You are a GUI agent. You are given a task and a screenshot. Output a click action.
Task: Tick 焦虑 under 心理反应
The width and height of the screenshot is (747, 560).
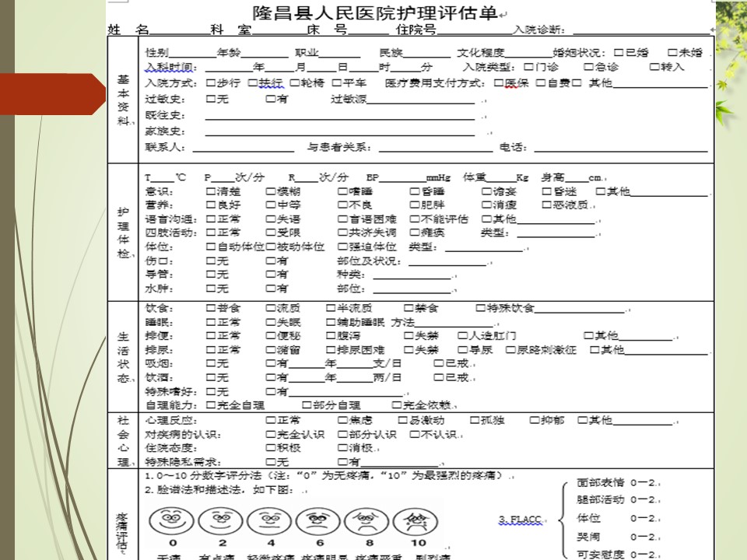[342, 420]
